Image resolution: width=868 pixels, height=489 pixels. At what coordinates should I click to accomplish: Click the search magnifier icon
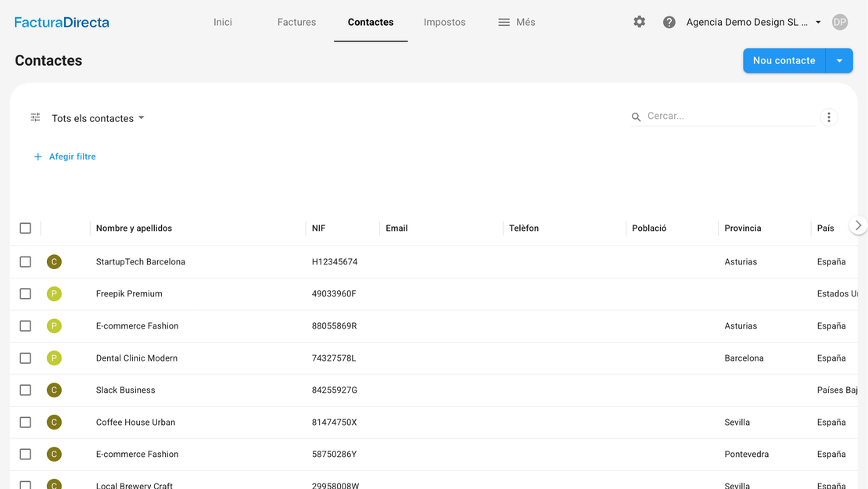(637, 117)
